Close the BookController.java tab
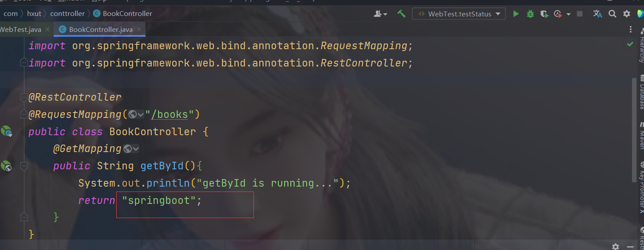Image resolution: width=644 pixels, height=250 pixels. coord(139,30)
